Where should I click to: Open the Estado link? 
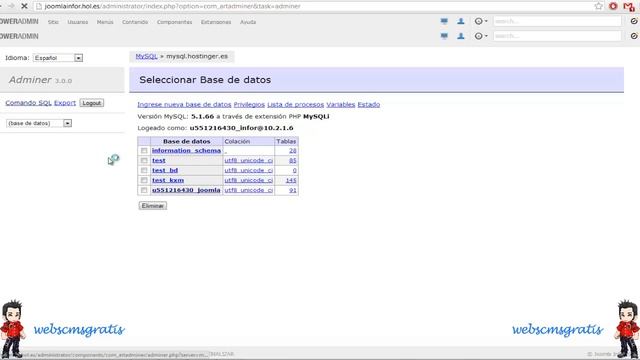369,104
